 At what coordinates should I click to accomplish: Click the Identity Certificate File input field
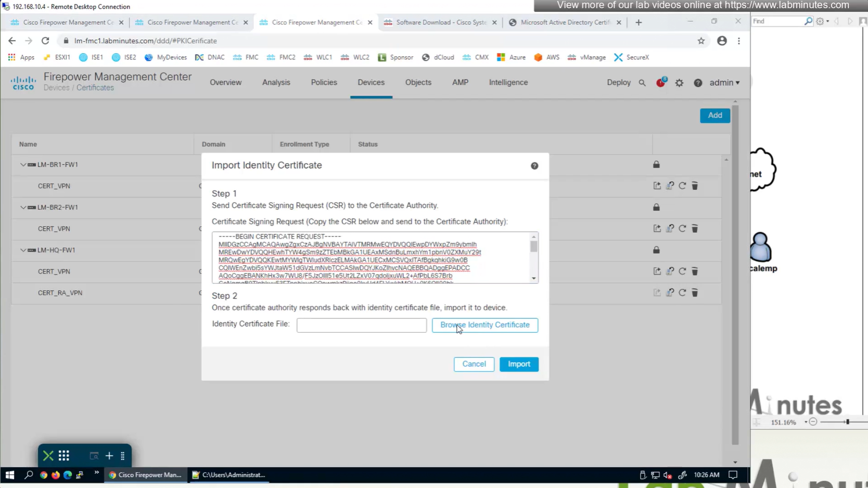coord(361,325)
